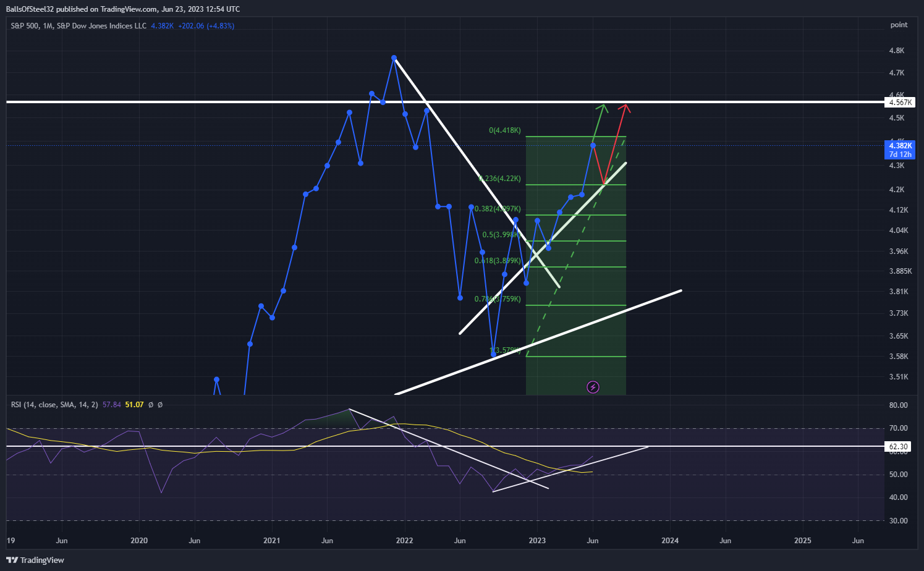924x571 pixels.
Task: Click the 4.8K price axis label
Action: click(897, 51)
